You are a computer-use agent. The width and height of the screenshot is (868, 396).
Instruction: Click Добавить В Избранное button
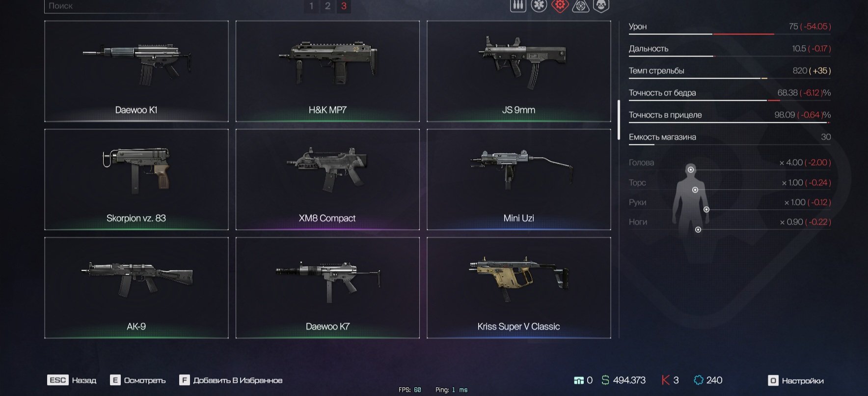coord(231,380)
